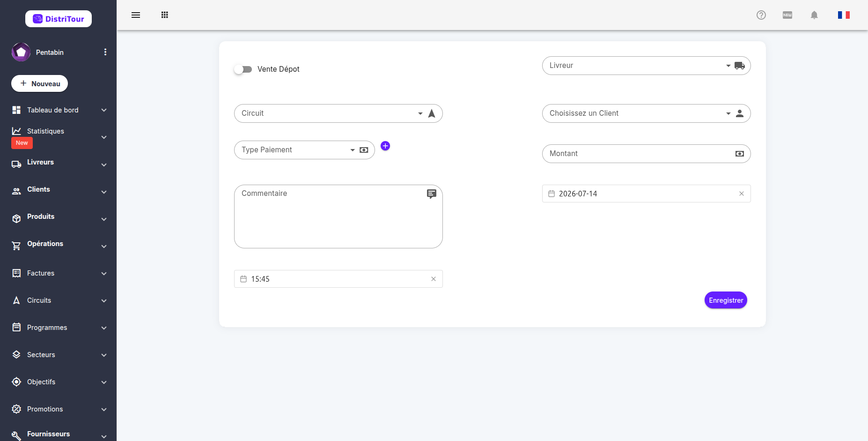Screen dimensions: 868x441
Task: Click the red New badge under Statistiques
Action: [x=22, y=143]
